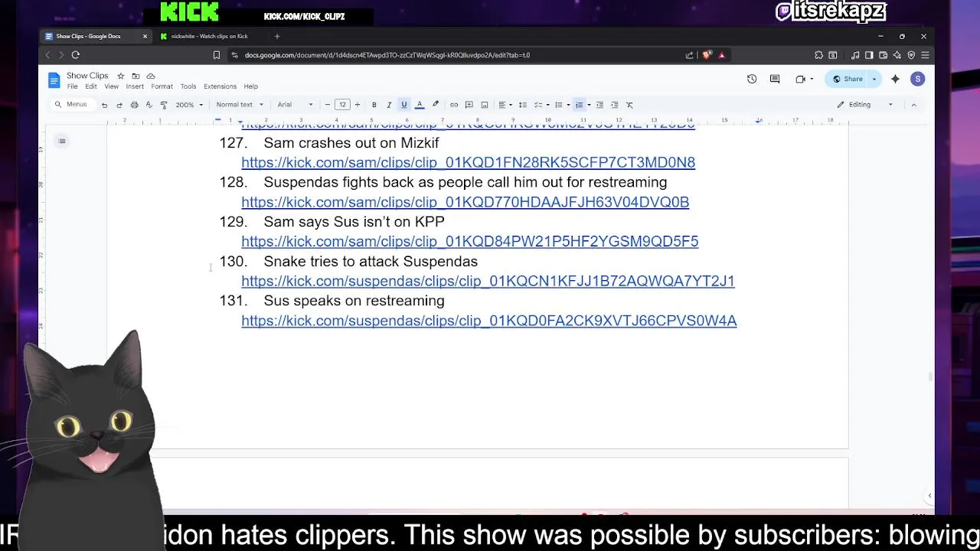This screenshot has width=980, height=551.
Task: Reload the browser page
Action: 76,55
